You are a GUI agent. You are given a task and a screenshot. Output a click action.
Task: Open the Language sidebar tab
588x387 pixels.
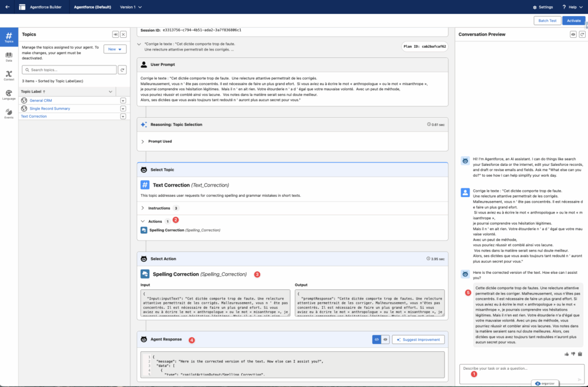click(9, 95)
